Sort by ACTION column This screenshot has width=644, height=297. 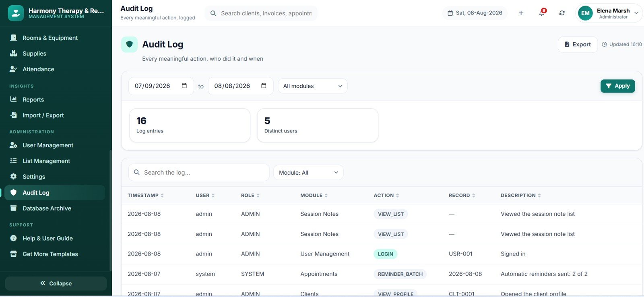[386, 196]
